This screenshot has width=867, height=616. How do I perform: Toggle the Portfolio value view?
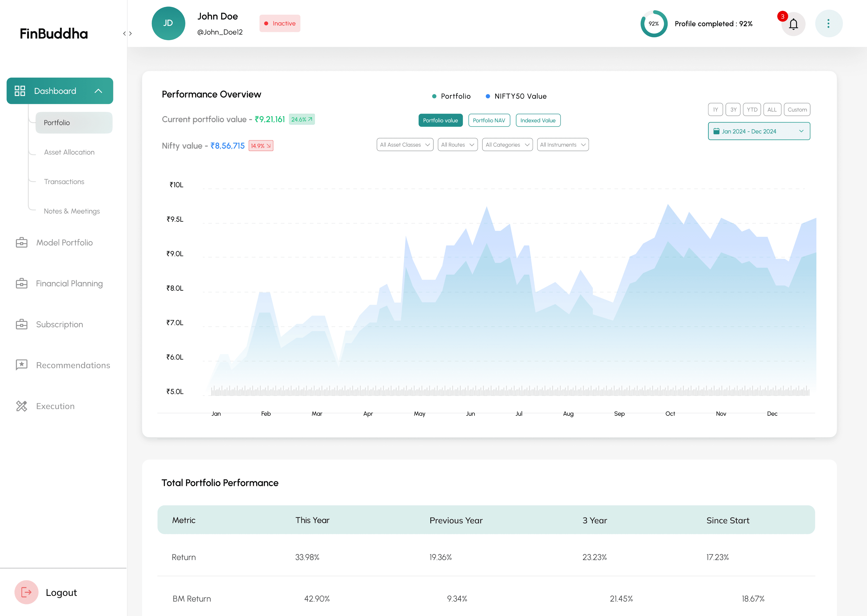coord(440,120)
